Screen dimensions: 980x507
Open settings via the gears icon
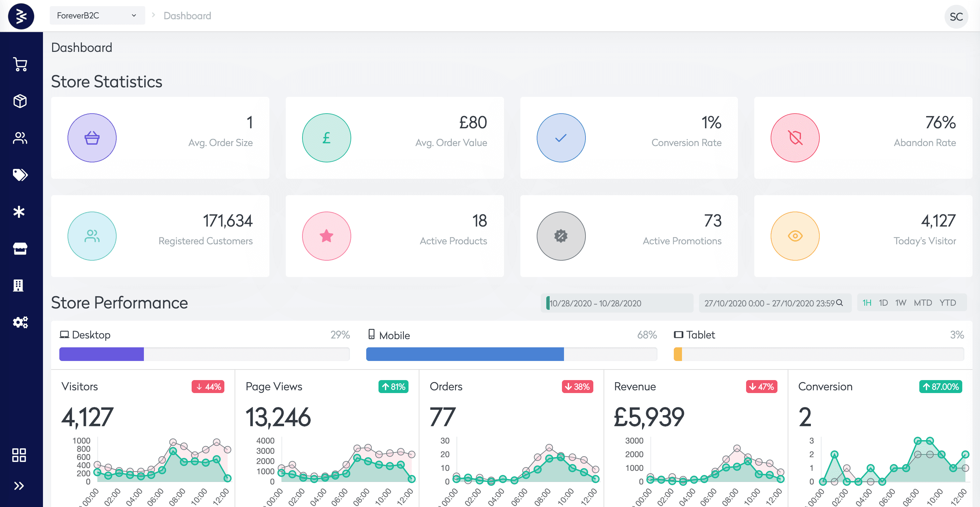point(20,322)
